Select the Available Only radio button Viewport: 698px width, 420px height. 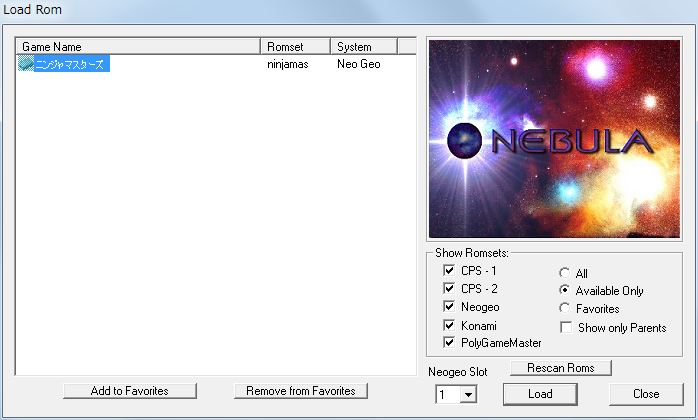564,290
